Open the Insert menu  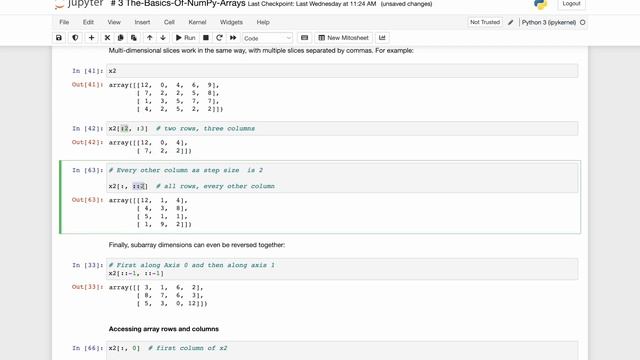(142, 22)
